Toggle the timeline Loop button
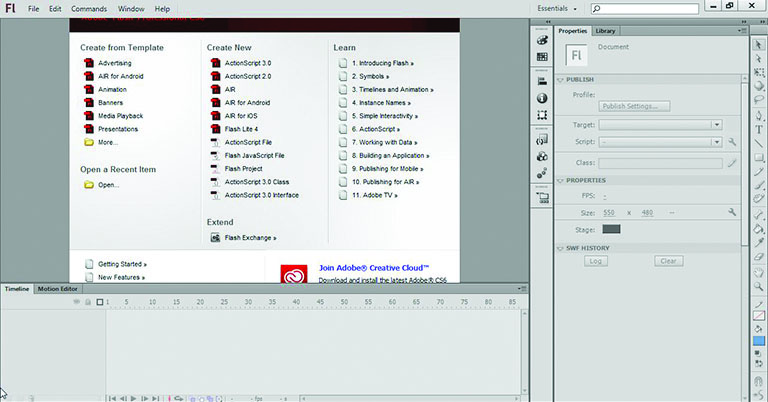768x402 pixels. [178, 399]
